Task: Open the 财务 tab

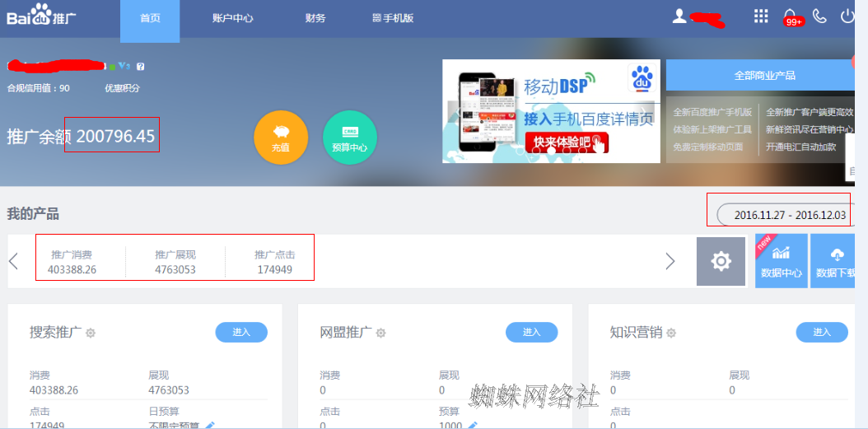Action: tap(315, 18)
